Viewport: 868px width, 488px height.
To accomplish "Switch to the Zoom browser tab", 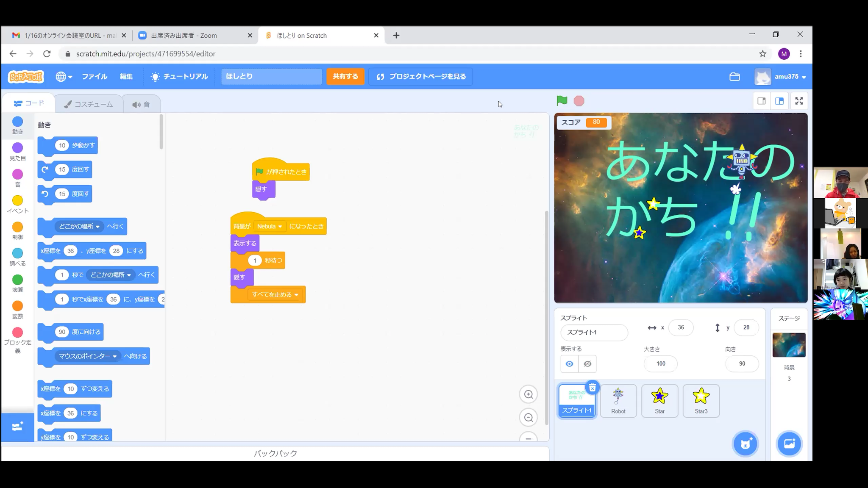I will pos(195,36).
